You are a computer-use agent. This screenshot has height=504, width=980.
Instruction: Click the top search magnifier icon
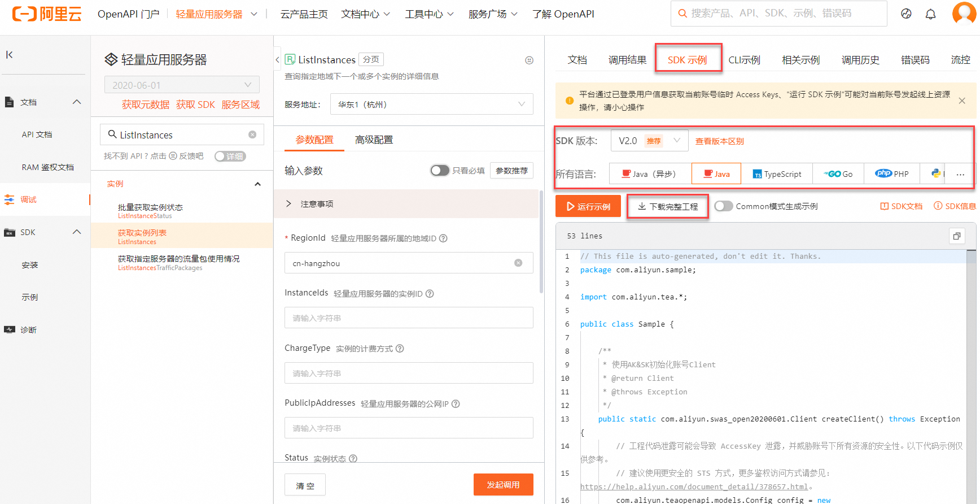pos(683,13)
